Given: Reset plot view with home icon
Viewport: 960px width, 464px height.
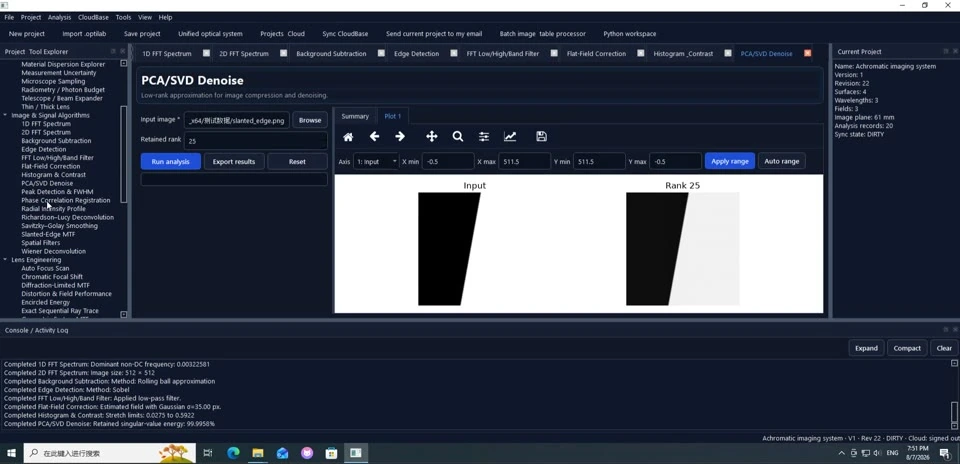Looking at the screenshot, I should point(348,137).
